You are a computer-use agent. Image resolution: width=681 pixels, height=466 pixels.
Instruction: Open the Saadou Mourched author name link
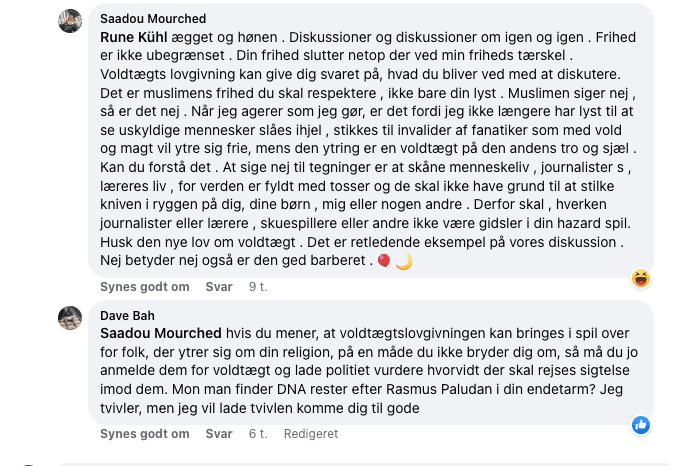[x=153, y=19]
